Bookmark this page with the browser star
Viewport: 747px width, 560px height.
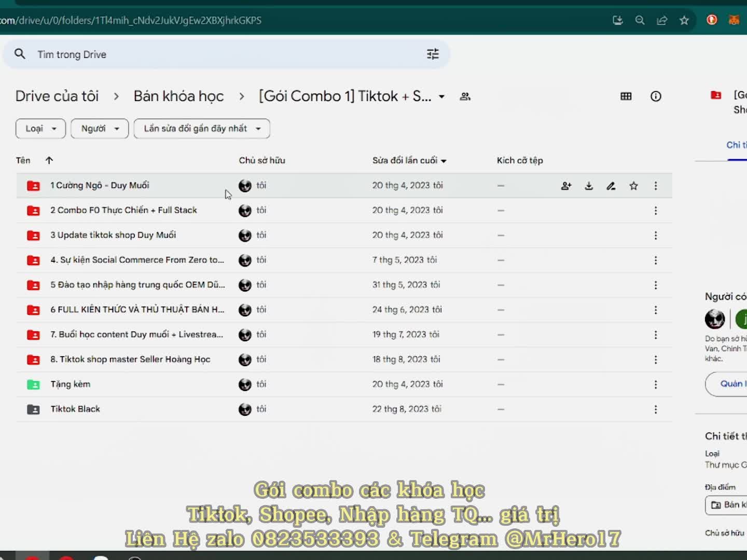tap(684, 20)
